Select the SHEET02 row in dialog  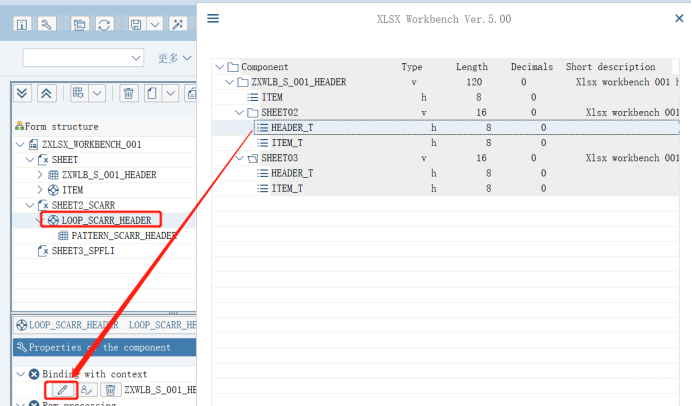(279, 113)
